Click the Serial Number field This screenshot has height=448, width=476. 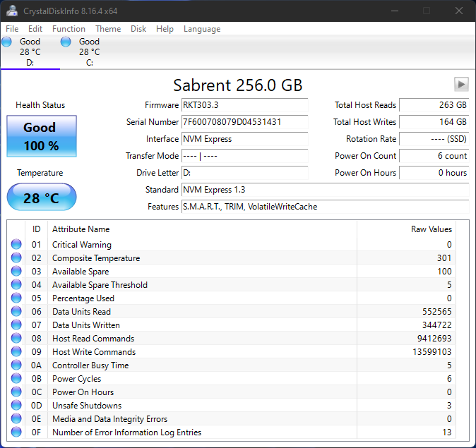point(244,122)
